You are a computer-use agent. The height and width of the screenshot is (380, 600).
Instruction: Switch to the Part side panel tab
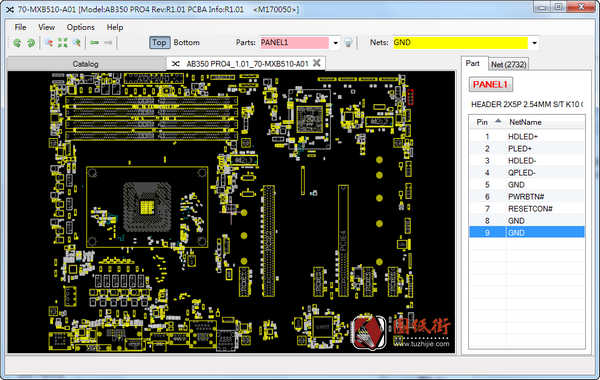coord(473,64)
